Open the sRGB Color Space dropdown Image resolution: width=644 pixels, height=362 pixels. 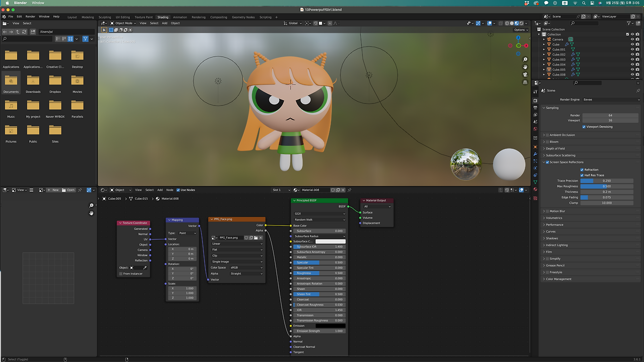[246, 268]
